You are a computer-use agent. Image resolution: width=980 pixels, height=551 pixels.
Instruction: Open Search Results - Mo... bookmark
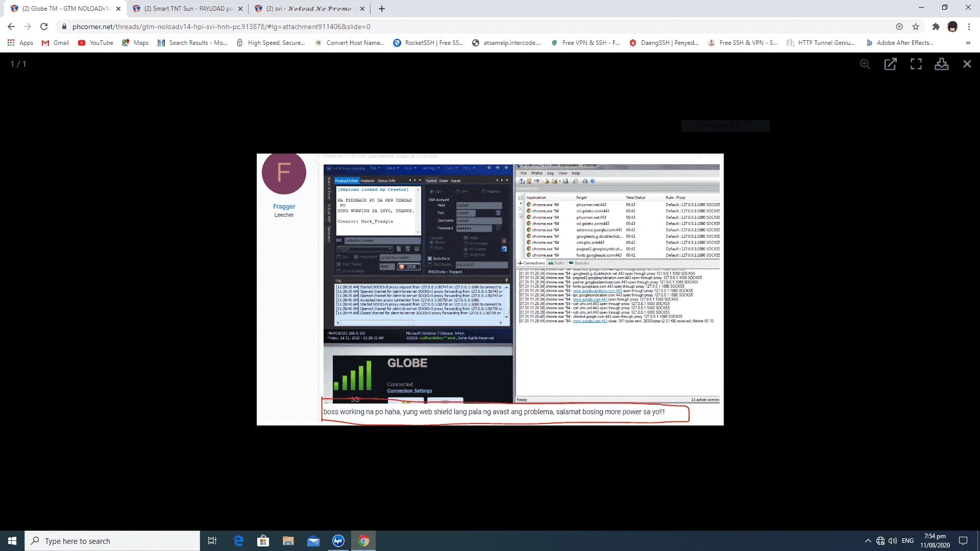(192, 43)
